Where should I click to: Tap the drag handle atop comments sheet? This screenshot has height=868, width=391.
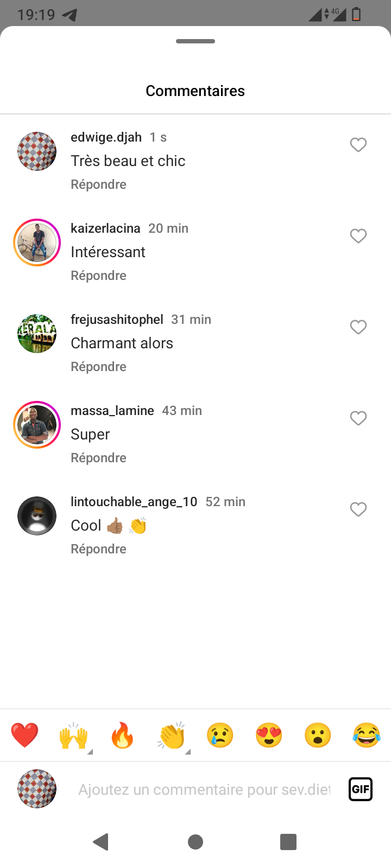tap(195, 41)
